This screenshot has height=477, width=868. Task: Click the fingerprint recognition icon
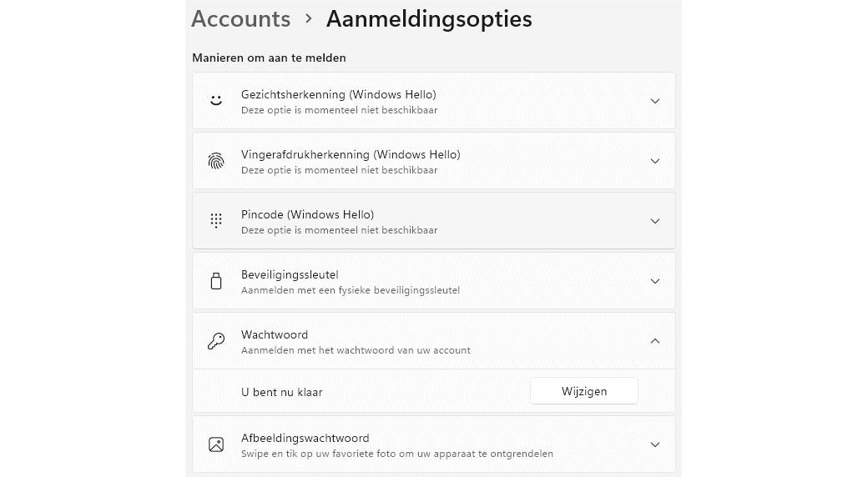(x=216, y=161)
